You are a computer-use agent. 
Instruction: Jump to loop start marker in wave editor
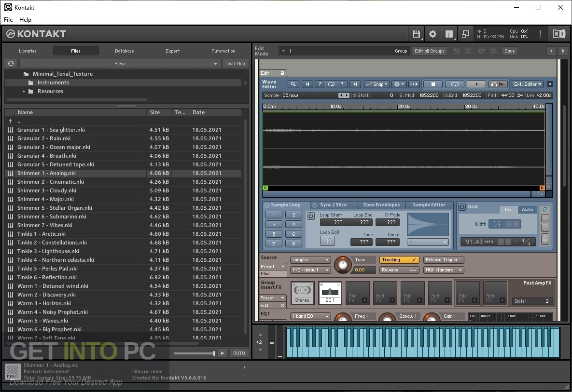(320, 84)
